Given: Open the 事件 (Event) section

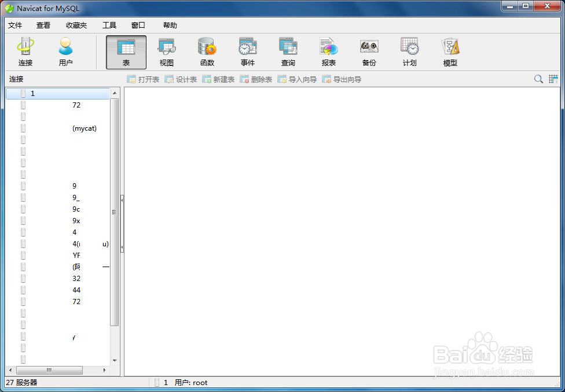Looking at the screenshot, I should pos(248,52).
